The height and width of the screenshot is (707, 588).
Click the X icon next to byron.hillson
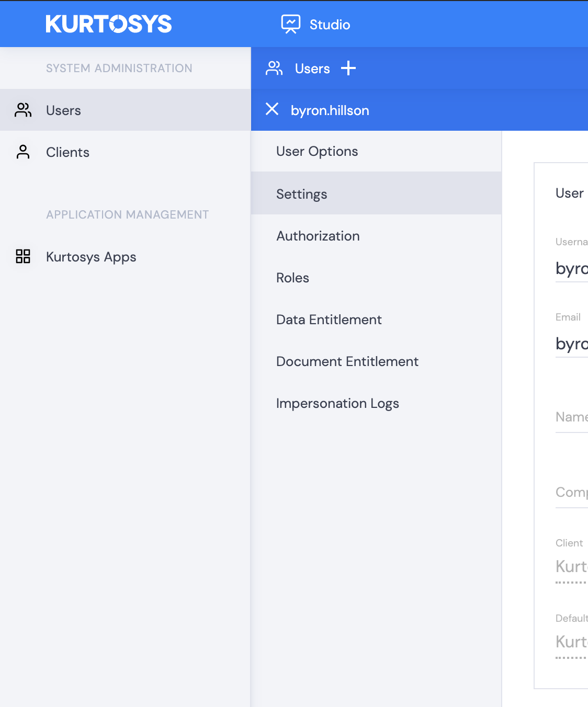[272, 110]
